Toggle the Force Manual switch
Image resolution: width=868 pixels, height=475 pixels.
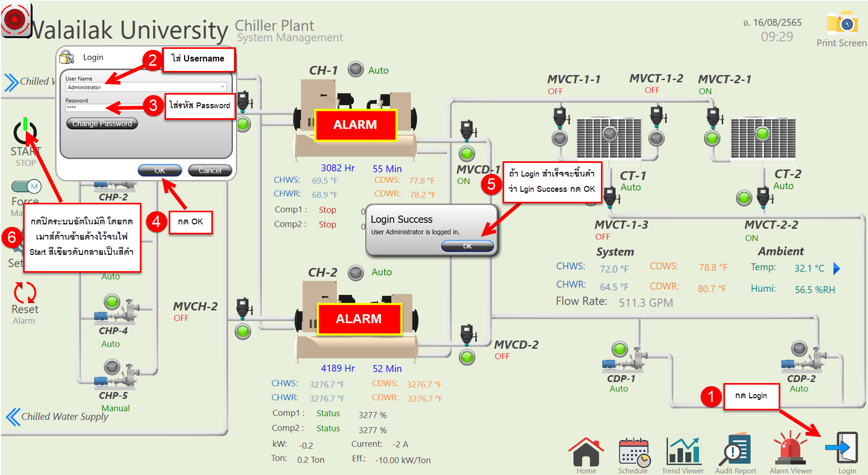[26, 187]
